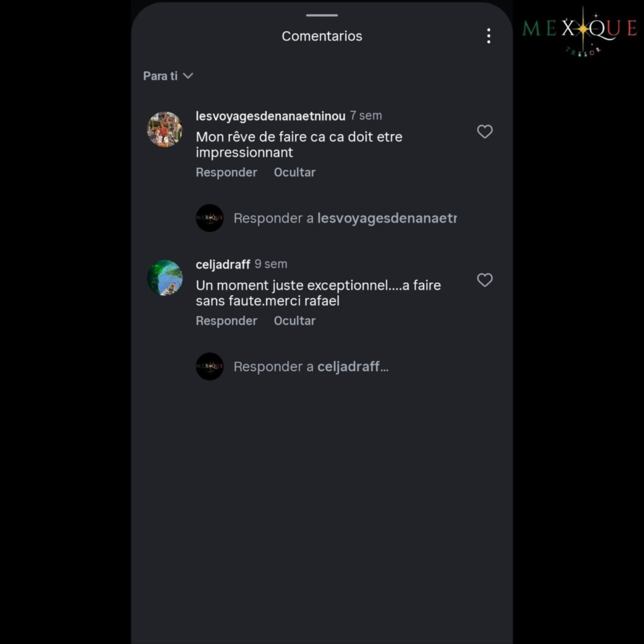Open the lesvoyagesdenanaetninou profile picture
This screenshot has width=644, height=644.
[x=165, y=129]
